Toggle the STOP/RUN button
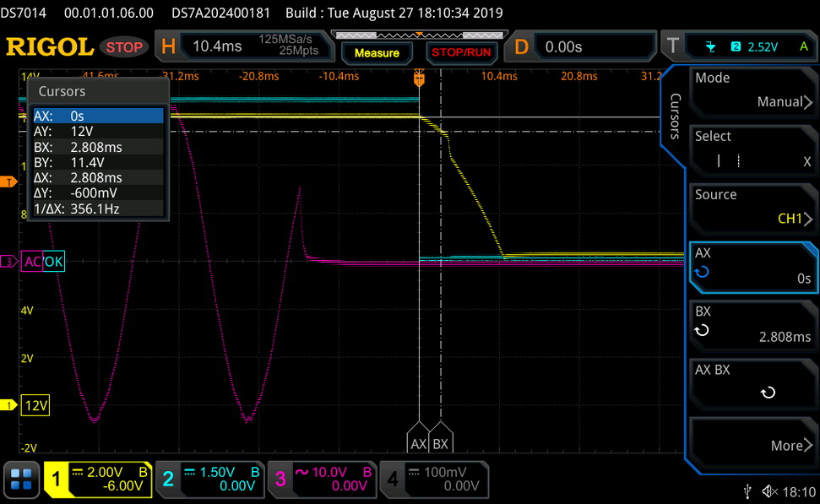 (461, 52)
